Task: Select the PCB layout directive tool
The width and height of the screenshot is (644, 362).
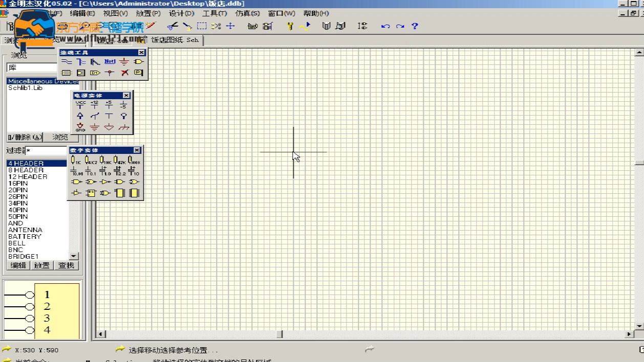Action: [138, 73]
